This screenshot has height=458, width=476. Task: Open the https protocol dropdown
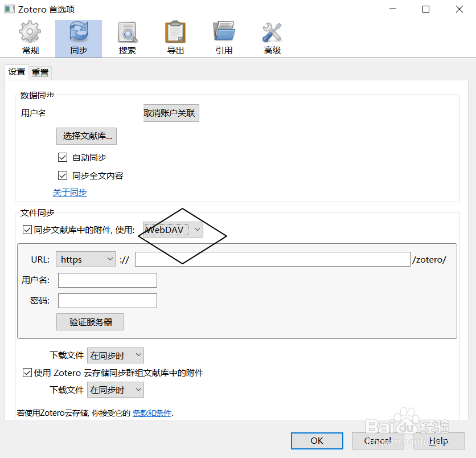(x=85, y=259)
